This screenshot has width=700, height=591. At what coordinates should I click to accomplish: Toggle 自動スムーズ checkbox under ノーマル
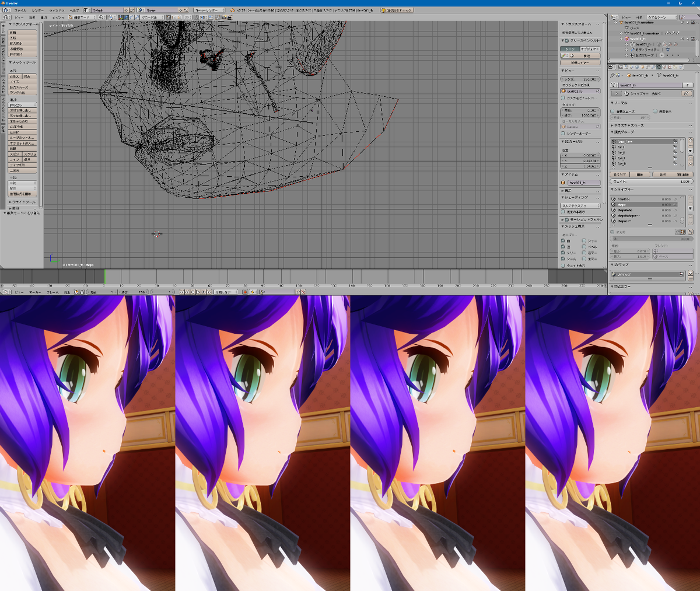(x=612, y=111)
